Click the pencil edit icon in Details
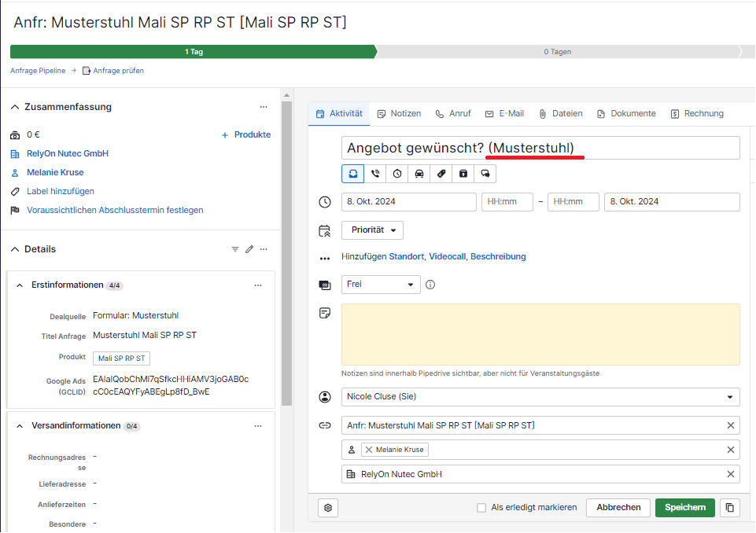This screenshot has height=533, width=756. tap(249, 249)
